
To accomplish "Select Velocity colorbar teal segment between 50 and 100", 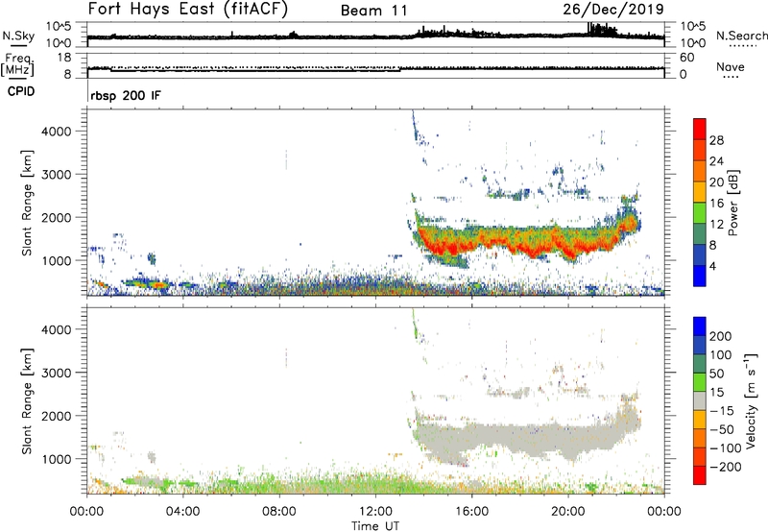I will pos(700,364).
